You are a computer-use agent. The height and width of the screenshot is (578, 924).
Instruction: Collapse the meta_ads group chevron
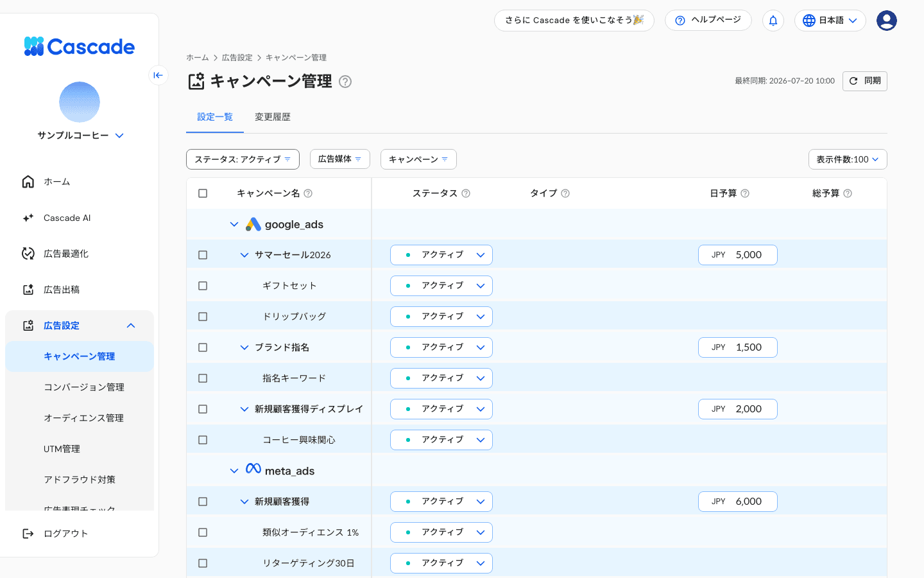coord(234,471)
